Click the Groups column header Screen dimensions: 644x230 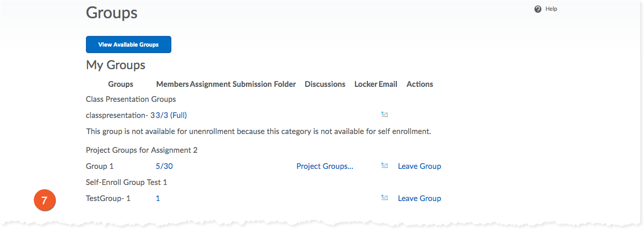[121, 84]
